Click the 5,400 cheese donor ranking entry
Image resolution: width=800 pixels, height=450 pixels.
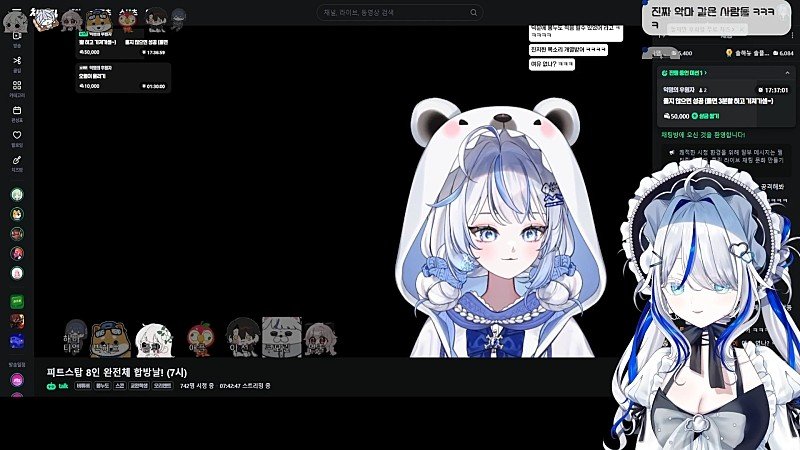(672, 53)
